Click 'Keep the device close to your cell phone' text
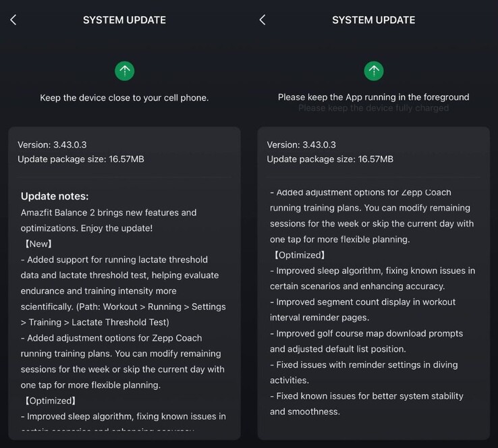The height and width of the screenshot is (448, 498). pos(124,98)
